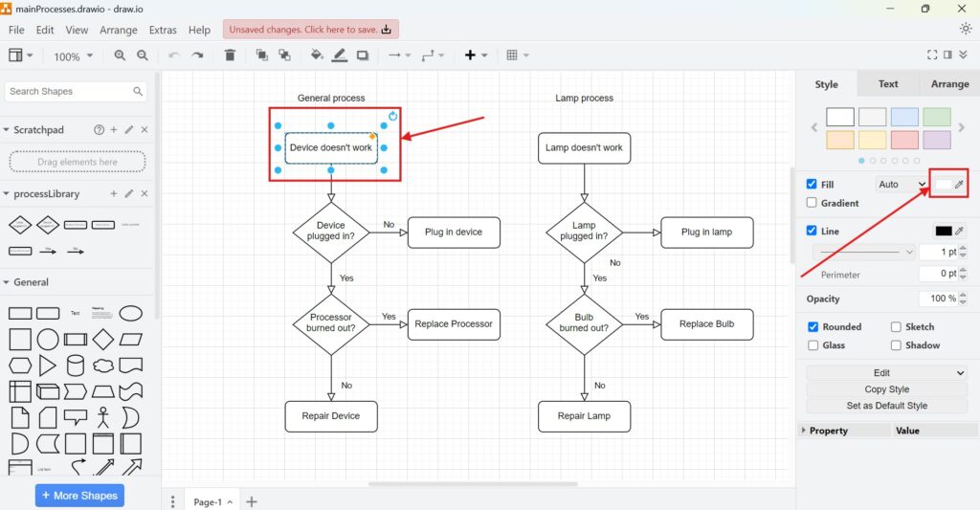Click the Undo arrow in toolbar

[173, 55]
